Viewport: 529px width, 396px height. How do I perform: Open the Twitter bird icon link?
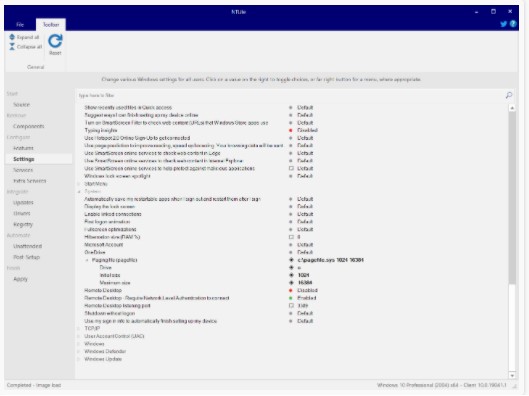[x=503, y=24]
